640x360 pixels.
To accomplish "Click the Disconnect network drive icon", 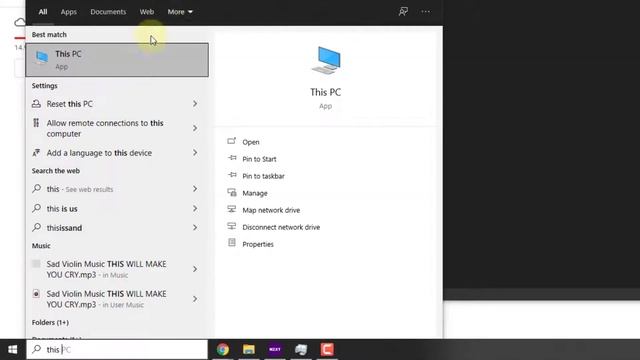I will pyautogui.click(x=231, y=226).
